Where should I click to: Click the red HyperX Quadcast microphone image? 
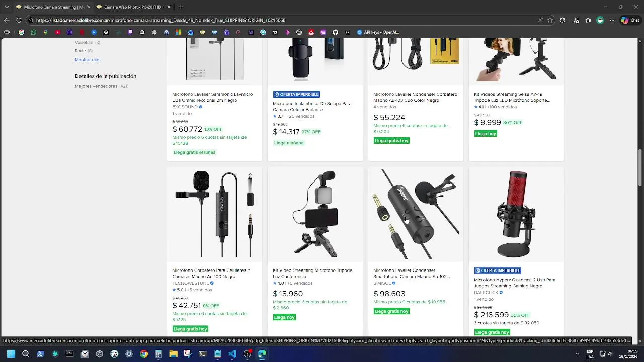[516, 215]
